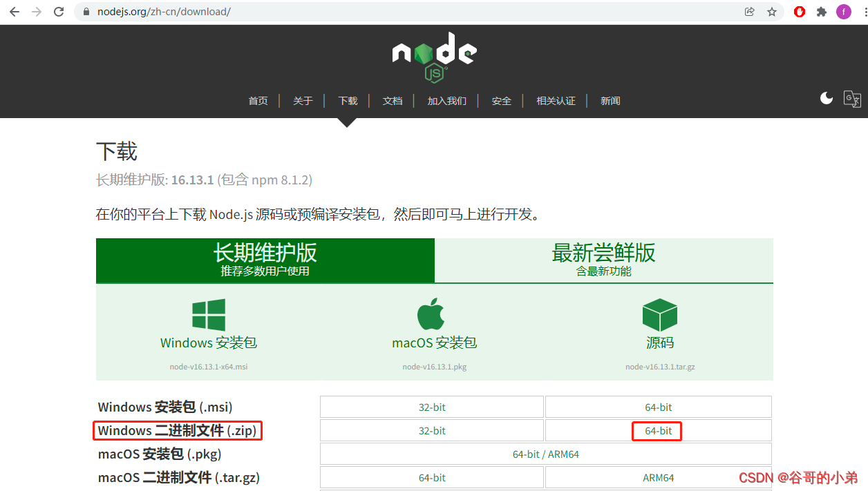
Task: Open the red ad blocker extension icon
Action: tap(800, 12)
